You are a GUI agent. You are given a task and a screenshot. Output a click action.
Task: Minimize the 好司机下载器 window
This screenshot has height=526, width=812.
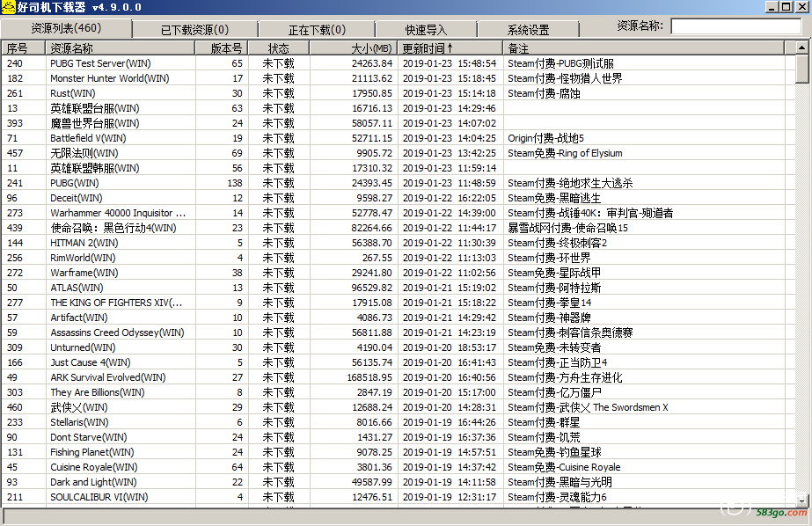pyautogui.click(x=772, y=7)
